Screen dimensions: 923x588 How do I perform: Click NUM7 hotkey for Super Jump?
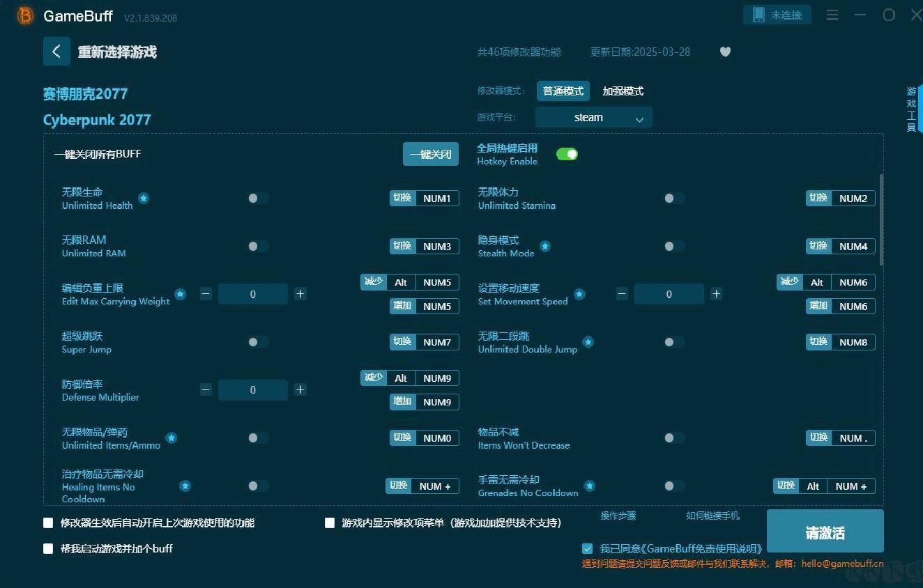[437, 342]
